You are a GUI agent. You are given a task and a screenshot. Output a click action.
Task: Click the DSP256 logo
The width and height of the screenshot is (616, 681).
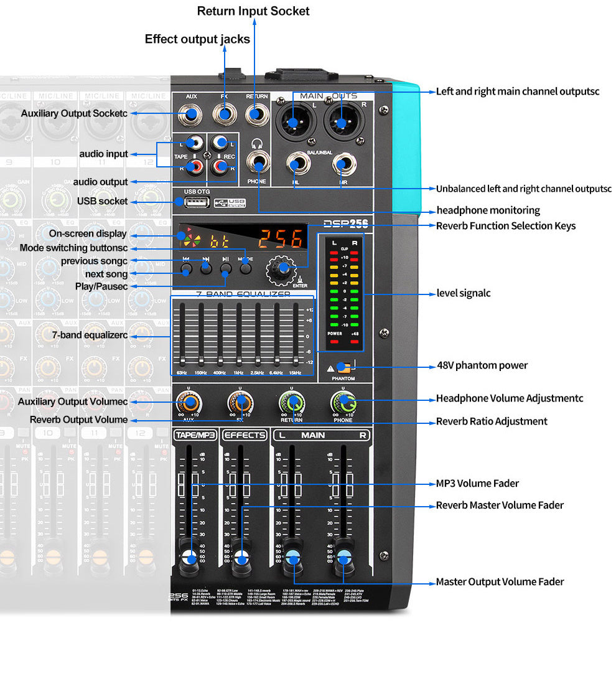click(345, 223)
